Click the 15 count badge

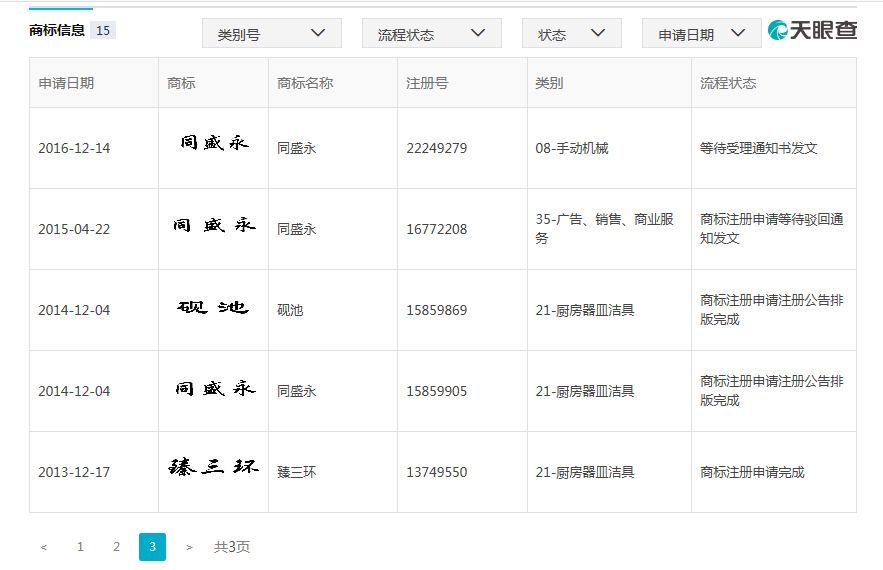103,30
